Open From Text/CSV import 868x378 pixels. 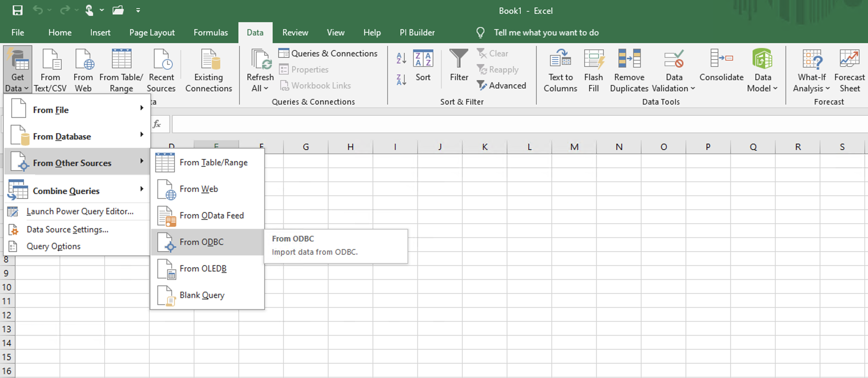coord(50,69)
